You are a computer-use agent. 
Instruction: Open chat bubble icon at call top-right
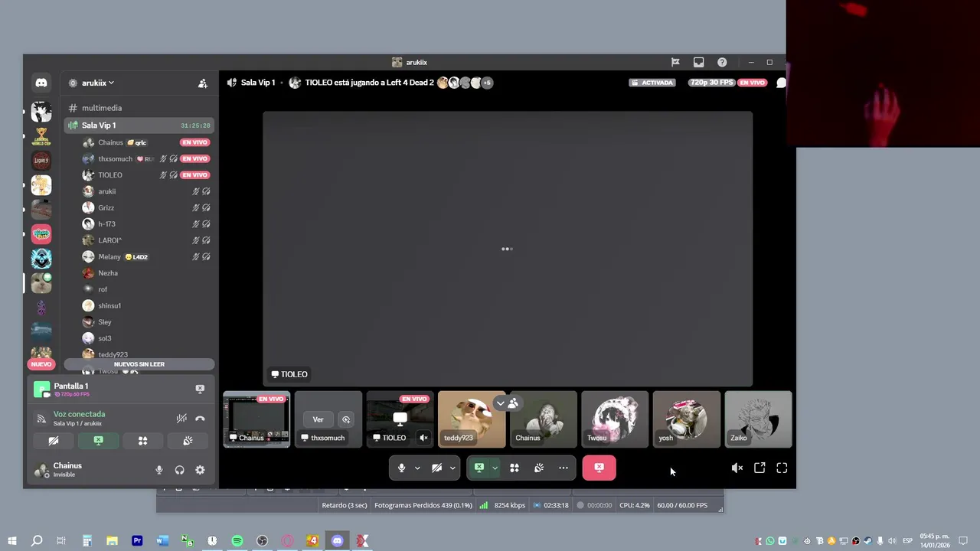781,83
